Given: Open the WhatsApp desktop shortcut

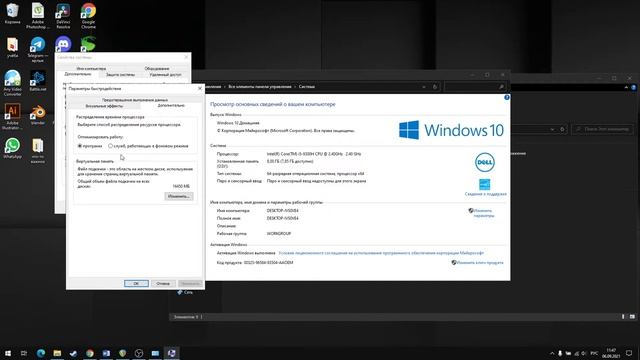Looking at the screenshot, I should coord(12,148).
